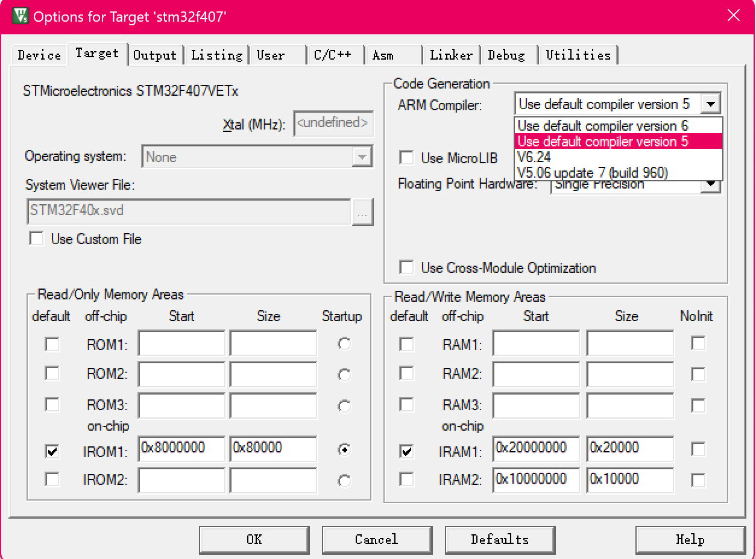Collapse the ARM Compiler dropdown arrow
756x559 pixels.
coord(711,104)
